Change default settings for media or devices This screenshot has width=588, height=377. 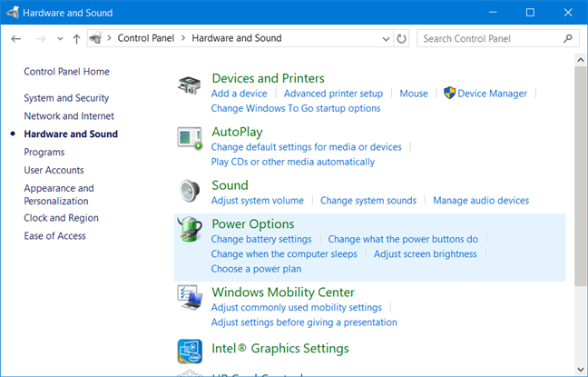tap(307, 147)
